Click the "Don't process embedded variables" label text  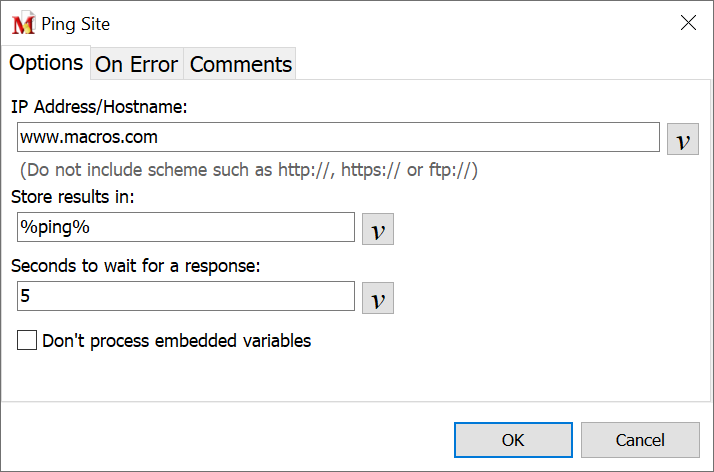[177, 341]
